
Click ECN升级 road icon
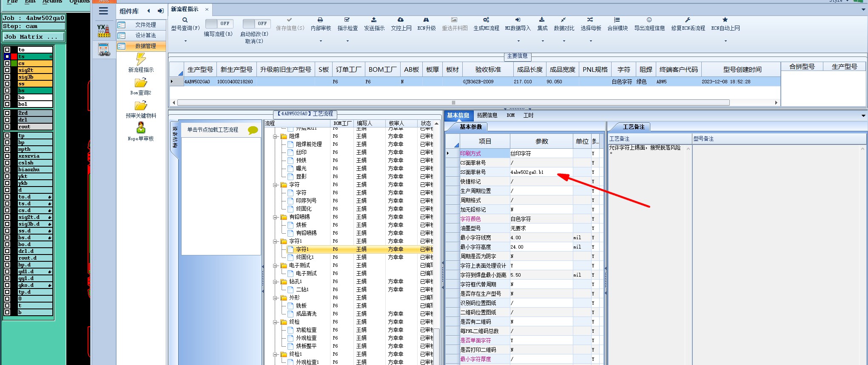click(426, 20)
